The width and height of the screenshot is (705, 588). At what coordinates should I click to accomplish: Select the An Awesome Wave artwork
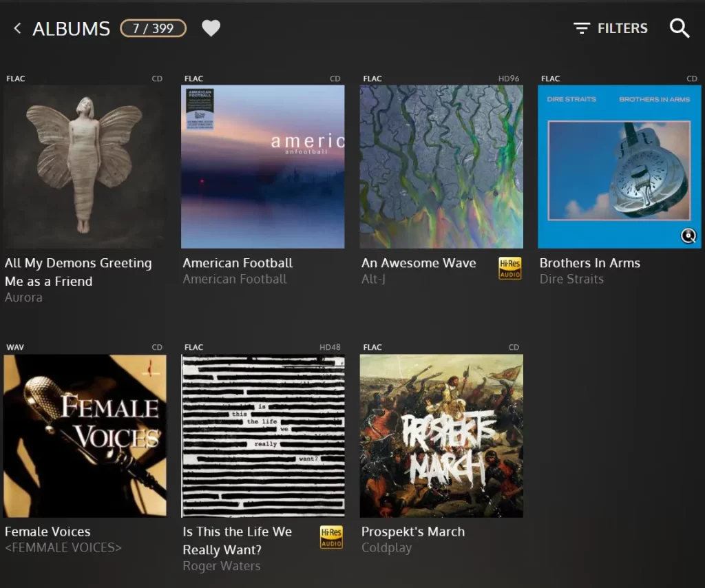point(441,167)
